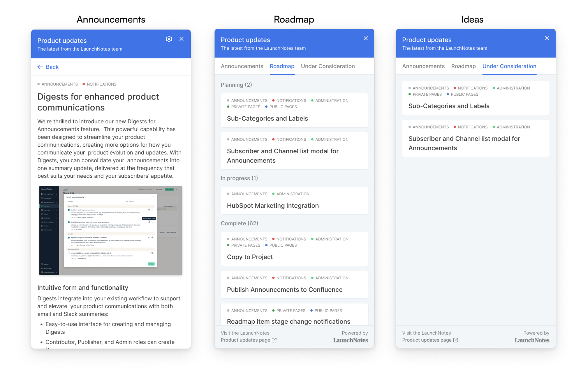
Task: Click NOTIFICATIONS tag on Digests article
Action: coord(100,84)
